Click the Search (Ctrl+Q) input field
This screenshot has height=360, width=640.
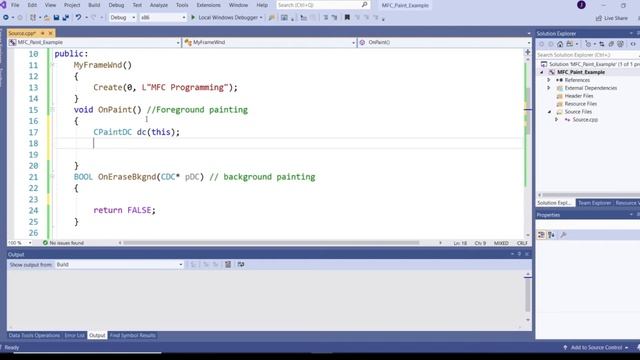click(x=318, y=5)
